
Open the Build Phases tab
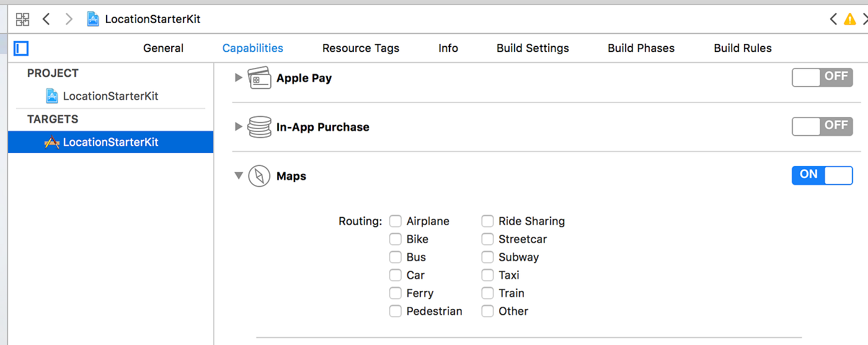[641, 48]
